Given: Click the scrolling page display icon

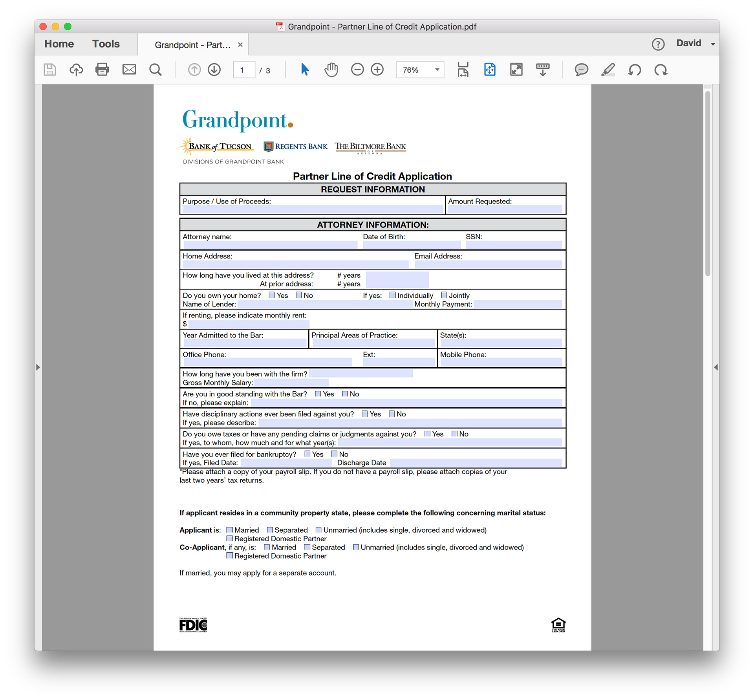Looking at the screenshot, I should click(x=463, y=70).
